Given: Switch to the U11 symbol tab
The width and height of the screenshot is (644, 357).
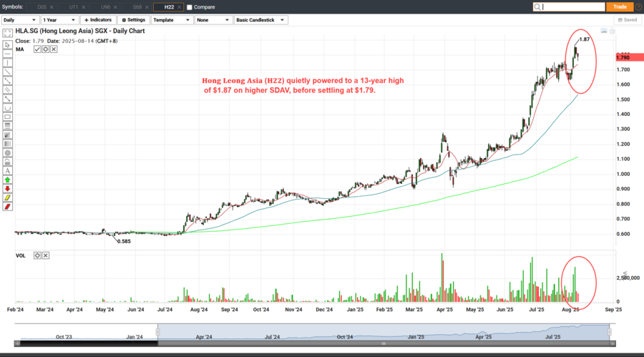Looking at the screenshot, I should click(74, 7).
